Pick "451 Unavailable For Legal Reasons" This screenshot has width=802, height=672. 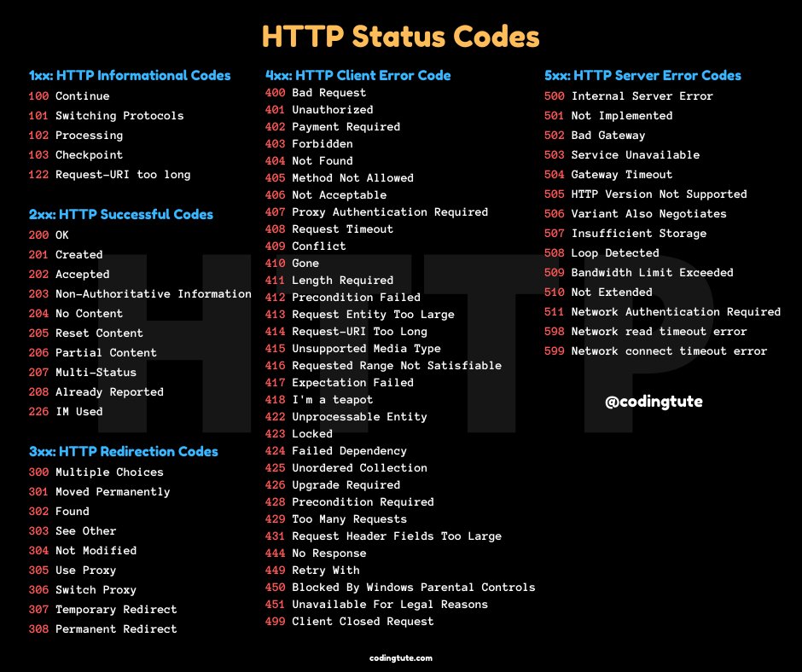pos(376,605)
